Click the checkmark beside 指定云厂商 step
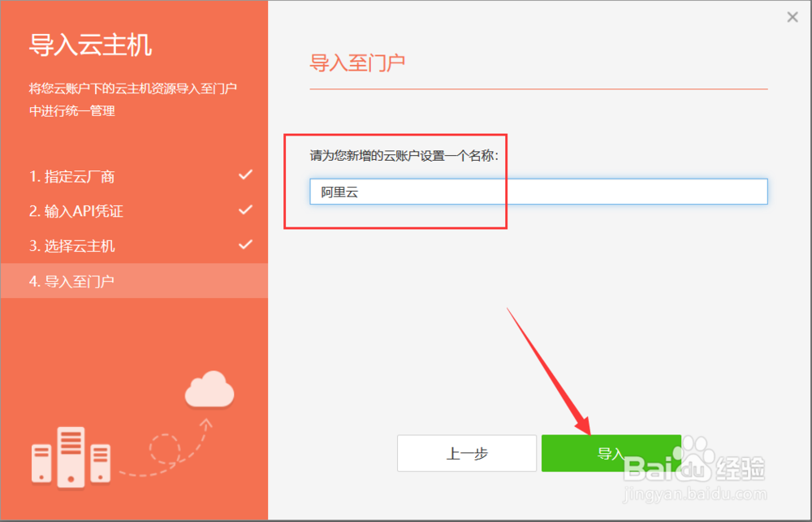The height and width of the screenshot is (522, 812). coord(245,174)
